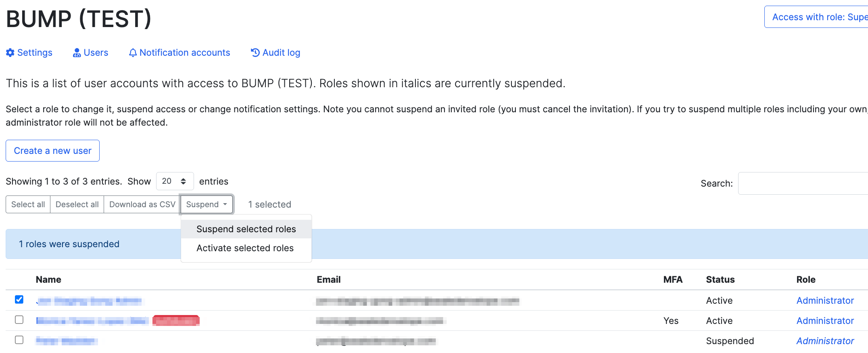Open first row's Administrator role link
The height and width of the screenshot is (353, 868).
[x=825, y=300]
